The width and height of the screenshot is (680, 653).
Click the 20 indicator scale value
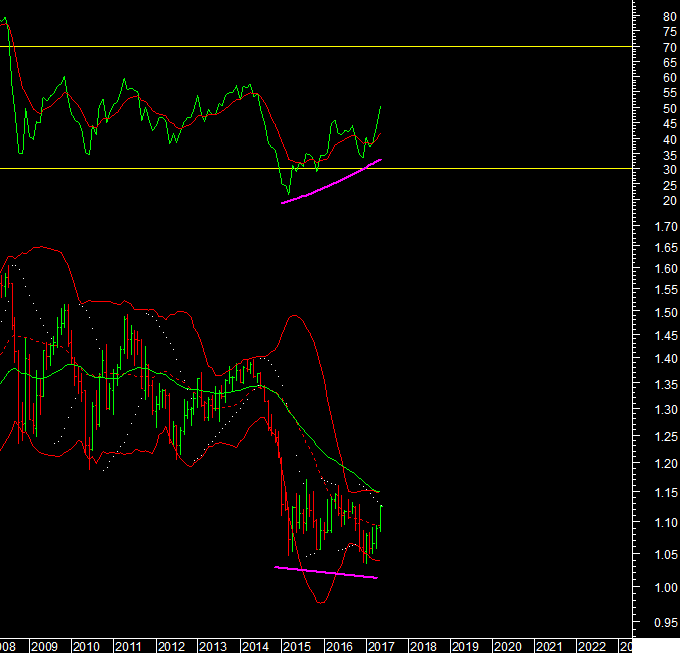[670, 201]
